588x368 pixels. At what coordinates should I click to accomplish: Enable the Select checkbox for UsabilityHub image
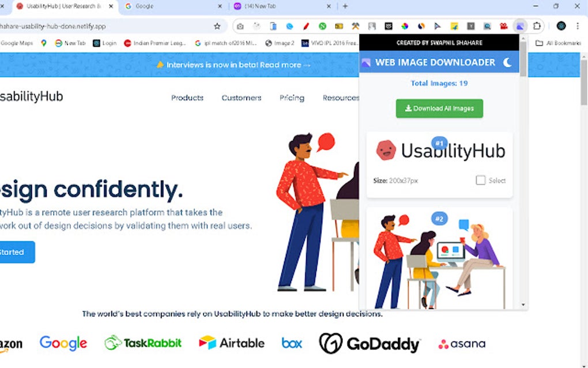(x=481, y=180)
